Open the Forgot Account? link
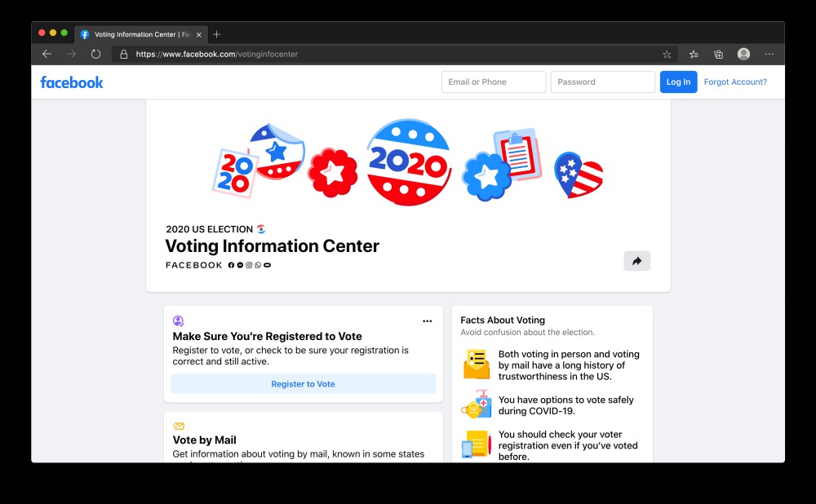This screenshot has width=816, height=504. pyautogui.click(x=735, y=82)
